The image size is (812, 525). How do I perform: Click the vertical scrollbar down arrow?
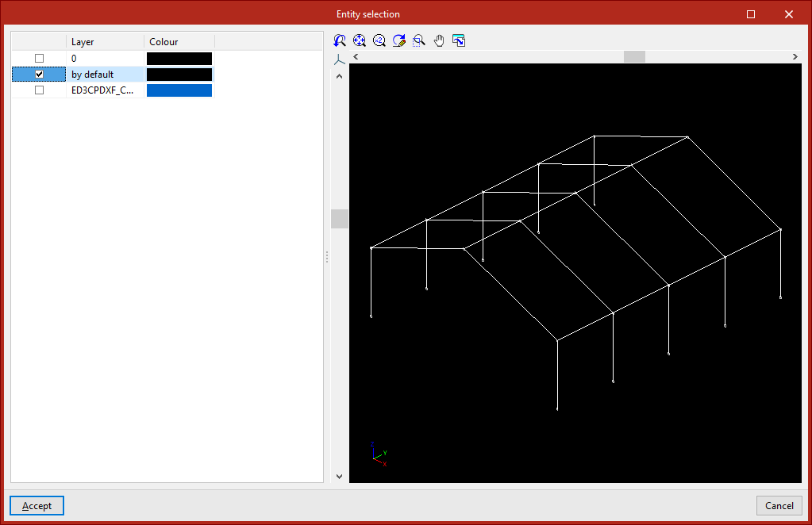[339, 477]
